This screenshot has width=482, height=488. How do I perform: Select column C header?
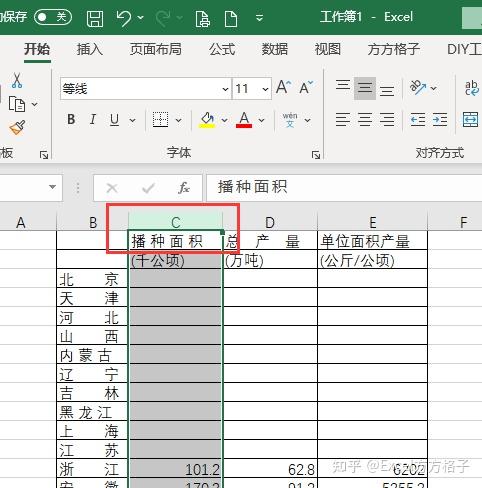(176, 222)
